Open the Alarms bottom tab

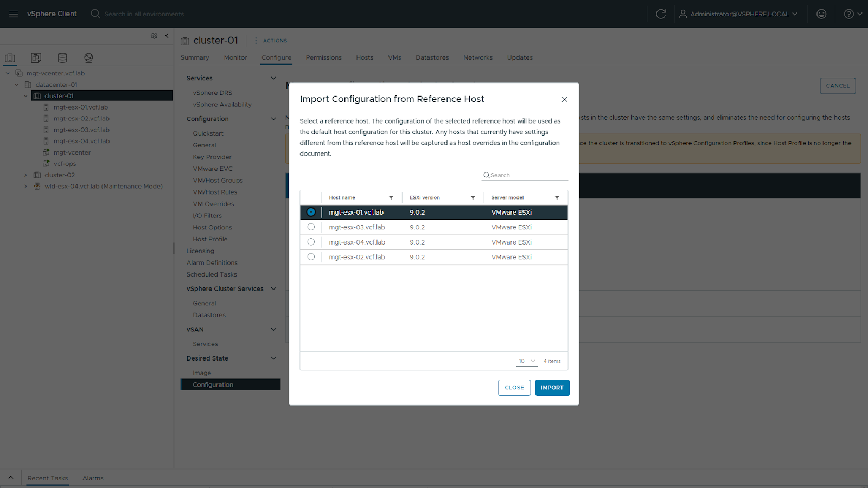(x=93, y=478)
